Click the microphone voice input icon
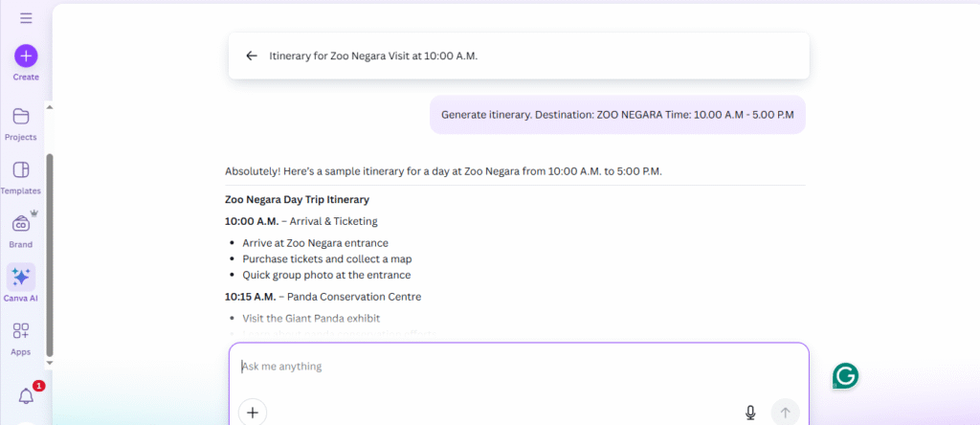Screen dimensions: 980x425 coord(750,413)
